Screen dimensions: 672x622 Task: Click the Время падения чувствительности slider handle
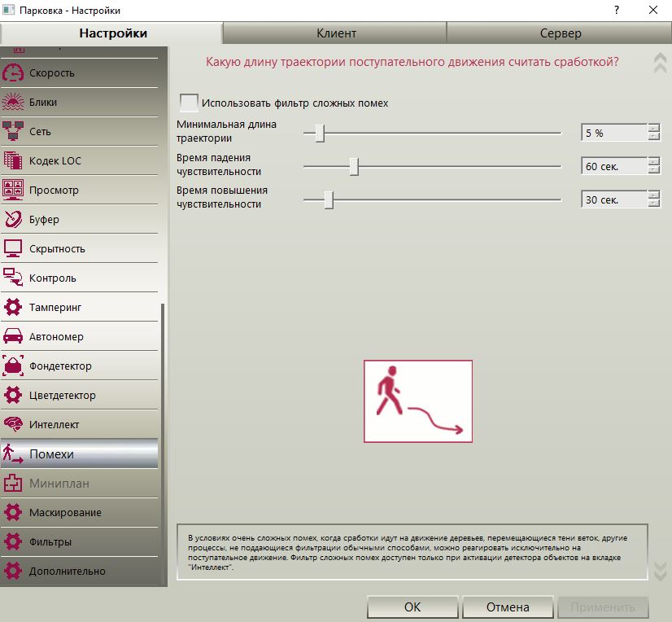354,166
